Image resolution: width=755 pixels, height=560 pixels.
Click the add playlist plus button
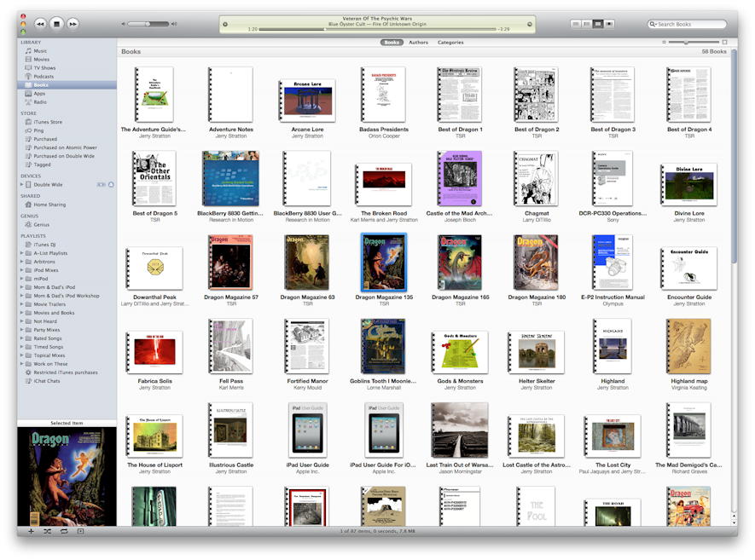tap(31, 531)
